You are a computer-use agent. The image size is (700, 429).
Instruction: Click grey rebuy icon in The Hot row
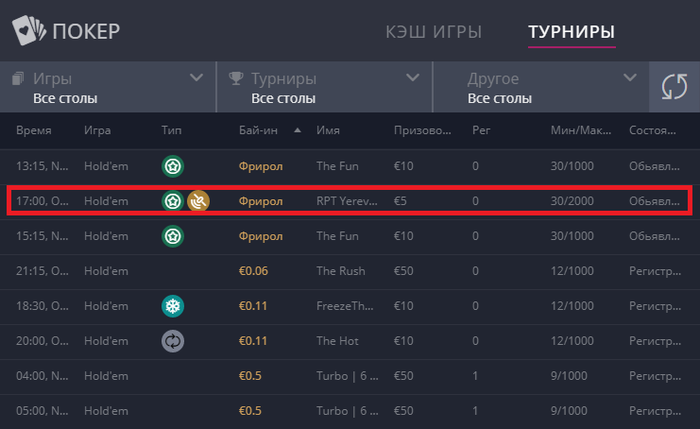pyautogui.click(x=172, y=341)
